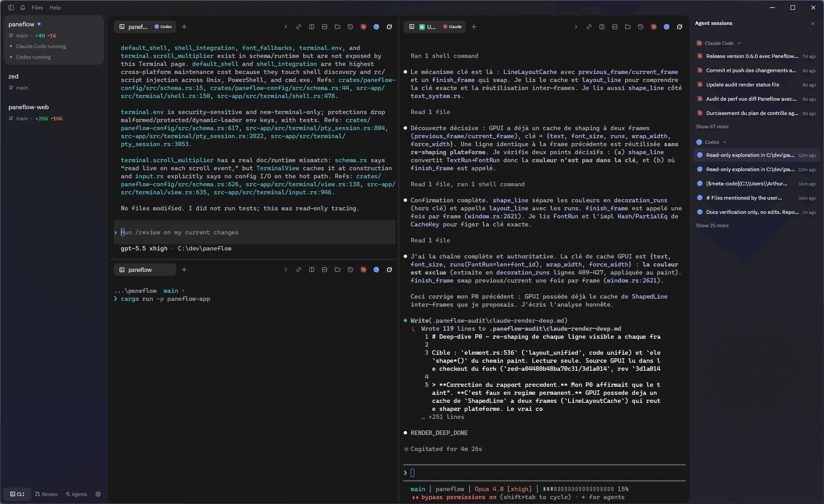824x504 pixels.
Task: Switch to the paneflow terminal tab
Action: click(145, 270)
